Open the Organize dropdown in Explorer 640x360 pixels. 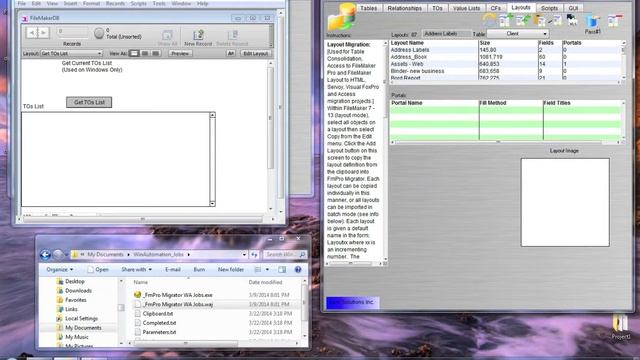coord(60,269)
